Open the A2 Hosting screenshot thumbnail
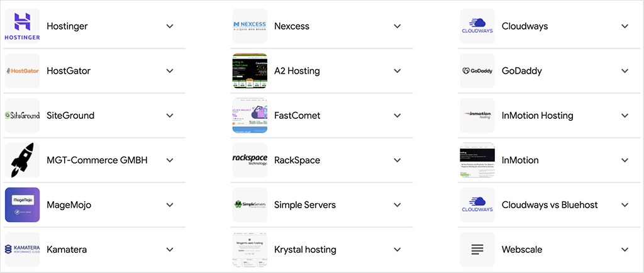Viewport: 644px width, 273px height. 250,70
